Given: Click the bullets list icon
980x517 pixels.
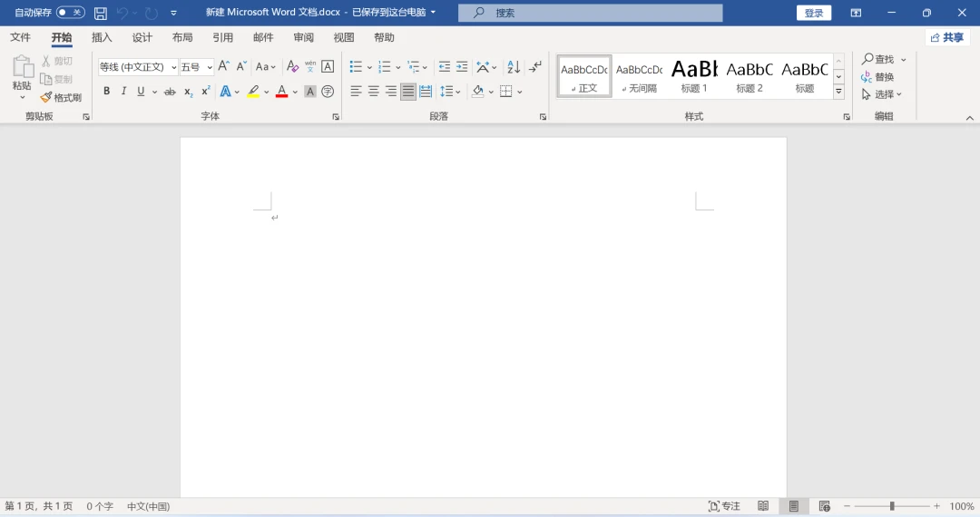Looking at the screenshot, I should 356,66.
